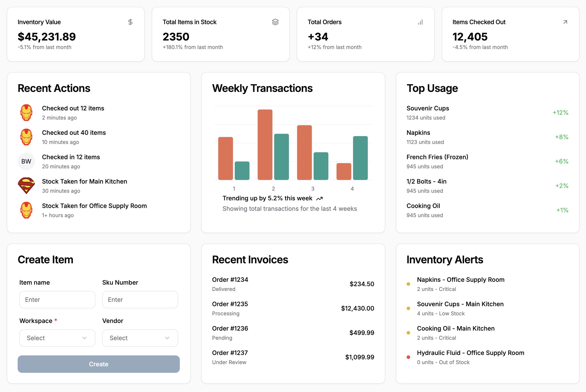Viewport: 586px width, 392px height.
Task: Click the BW avatar beside "Checked in 12 items"
Action: coord(26,161)
